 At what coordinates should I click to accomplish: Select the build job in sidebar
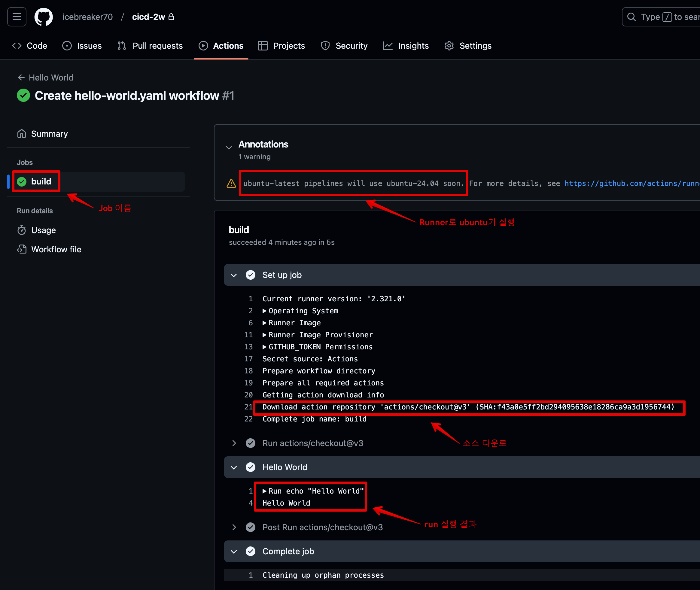point(41,181)
